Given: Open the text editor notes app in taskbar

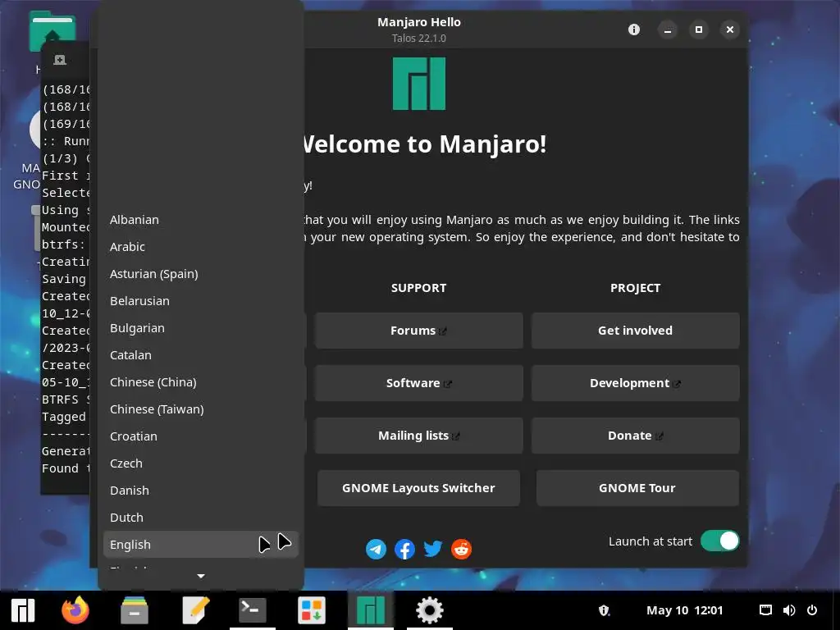Looking at the screenshot, I should click(x=195, y=610).
